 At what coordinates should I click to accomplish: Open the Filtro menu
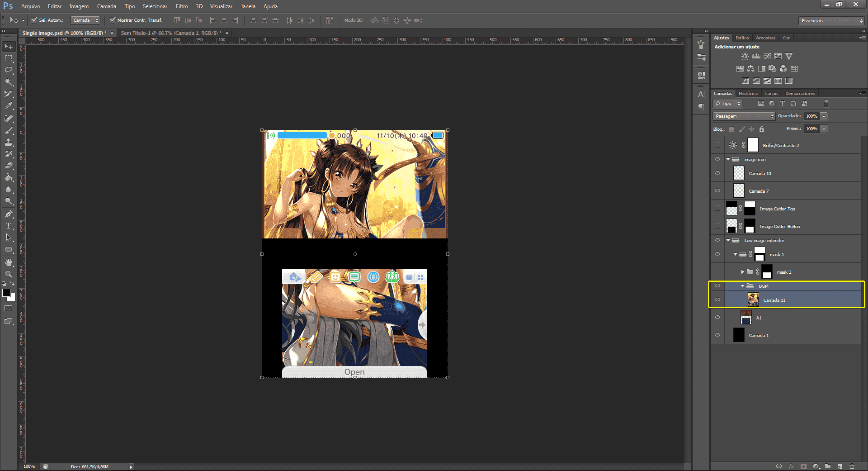[182, 6]
